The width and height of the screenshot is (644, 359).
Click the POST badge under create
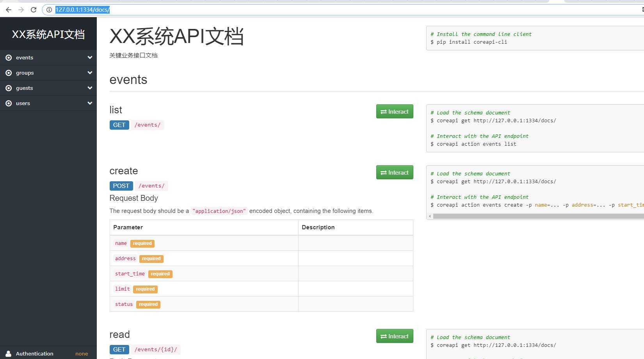coord(121,186)
